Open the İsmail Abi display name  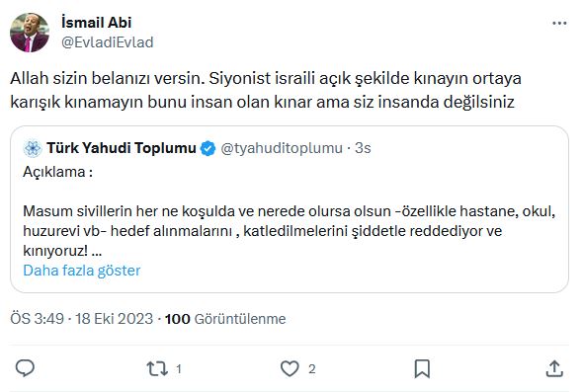(96, 23)
